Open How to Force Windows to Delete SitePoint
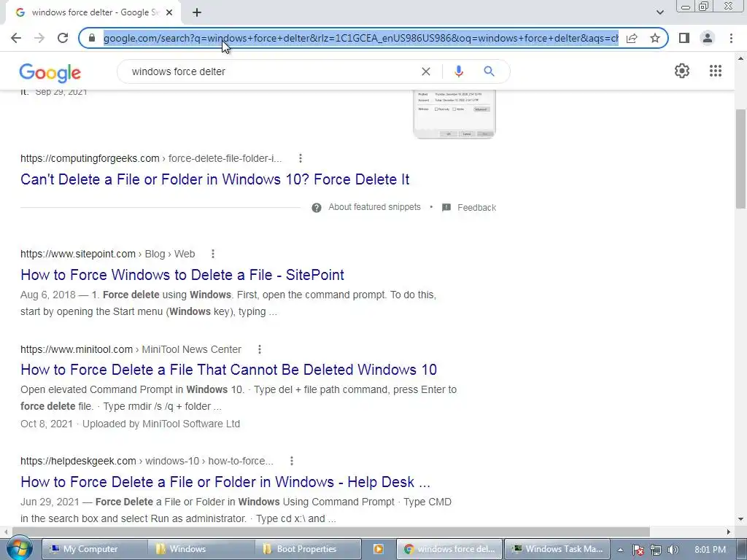747x560 pixels. click(x=182, y=275)
